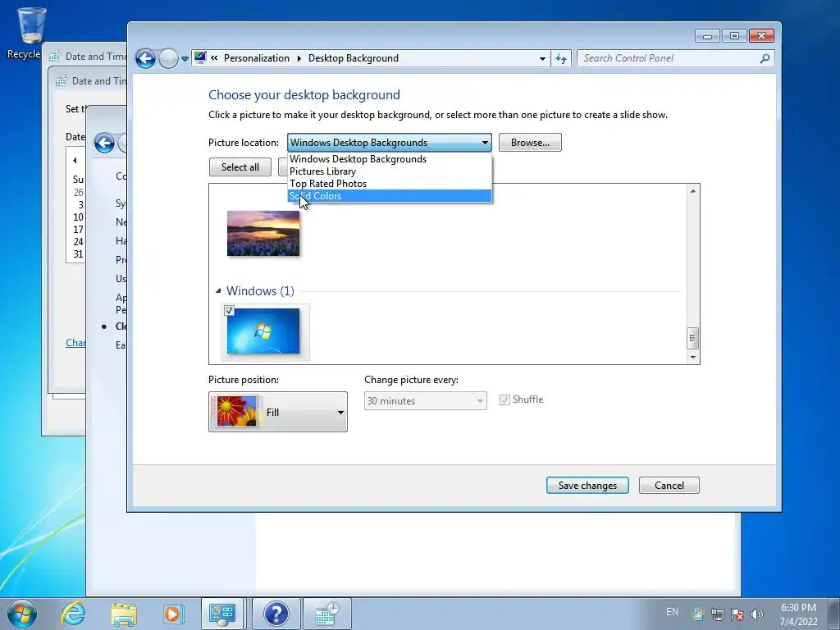Launch Internet Explorer from taskbar

(x=73, y=614)
